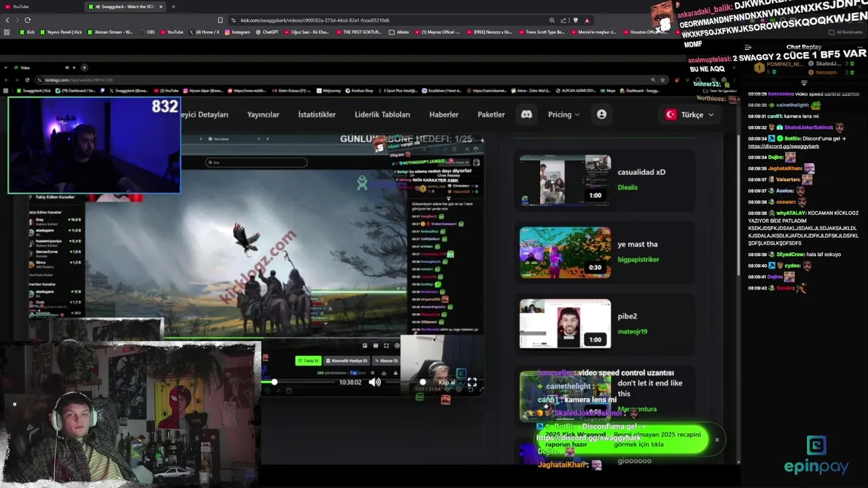Open the Albüm bookmarks folder
Viewport: 868px width, 488px height.
coord(399,32)
